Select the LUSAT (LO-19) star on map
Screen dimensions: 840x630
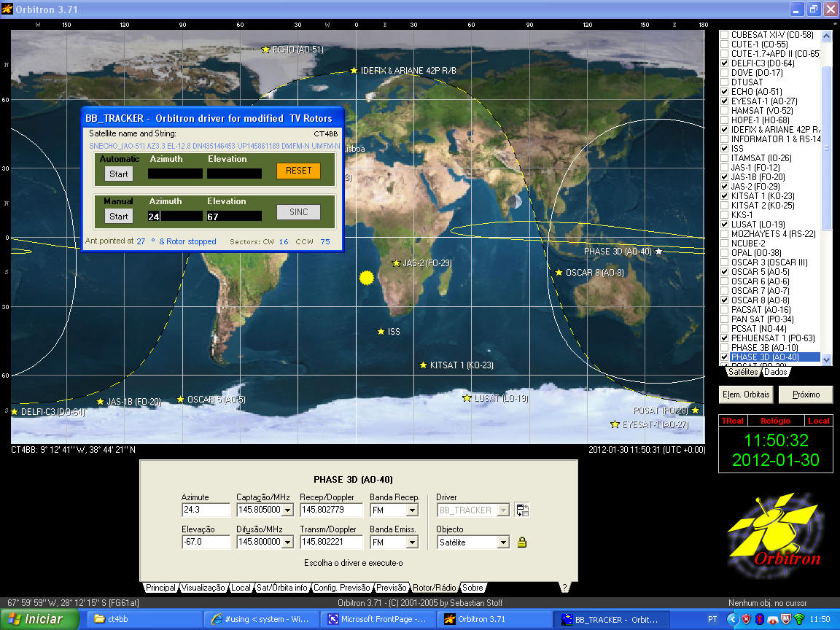click(x=467, y=398)
